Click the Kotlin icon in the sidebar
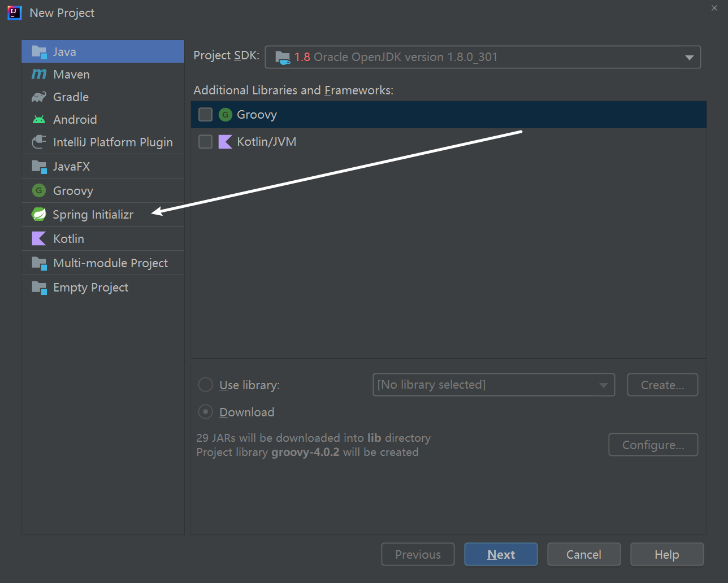Image resolution: width=728 pixels, height=583 pixels. coord(39,239)
